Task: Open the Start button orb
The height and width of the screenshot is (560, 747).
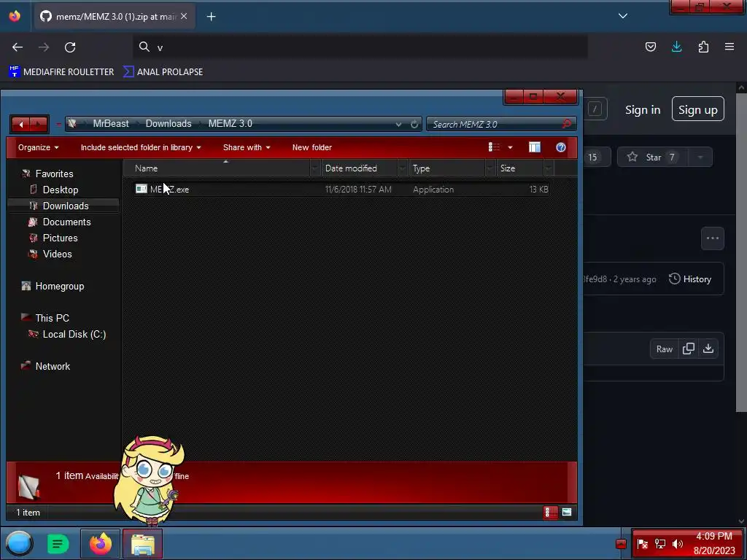Action: pos(19,543)
